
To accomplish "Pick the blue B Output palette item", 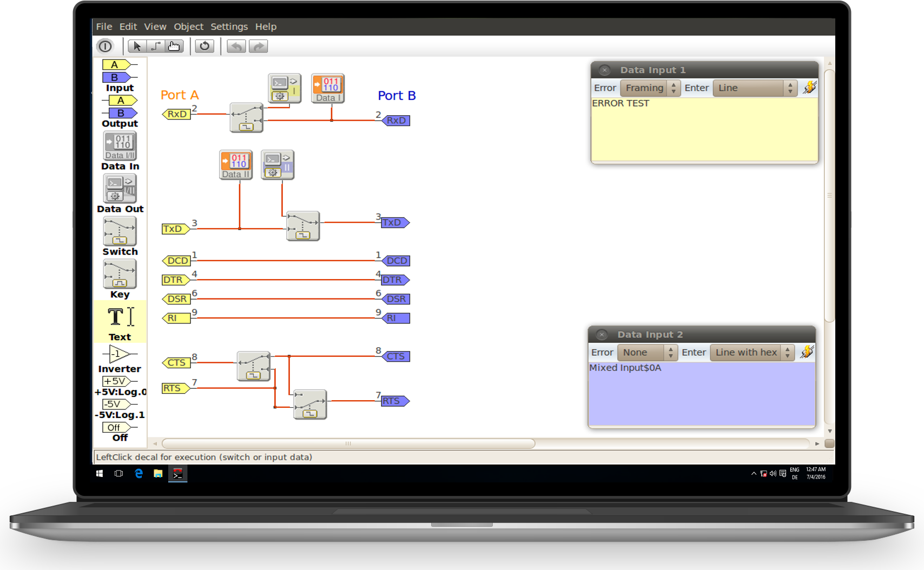I will [120, 113].
